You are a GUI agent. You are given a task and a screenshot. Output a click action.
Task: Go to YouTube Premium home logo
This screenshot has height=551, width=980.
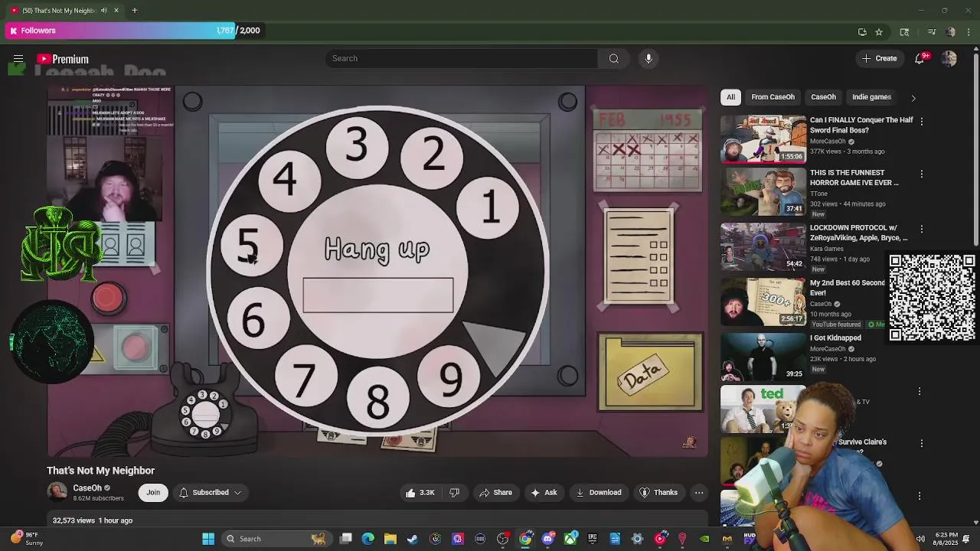coord(63,59)
